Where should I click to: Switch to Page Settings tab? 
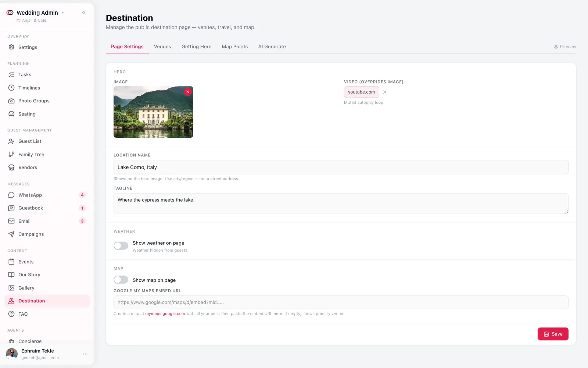(127, 47)
